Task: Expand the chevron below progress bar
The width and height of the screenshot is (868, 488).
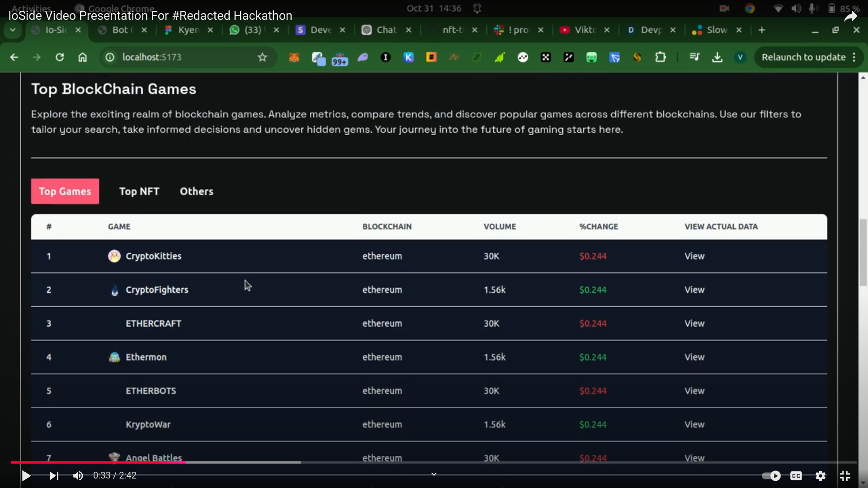Action: click(x=434, y=474)
